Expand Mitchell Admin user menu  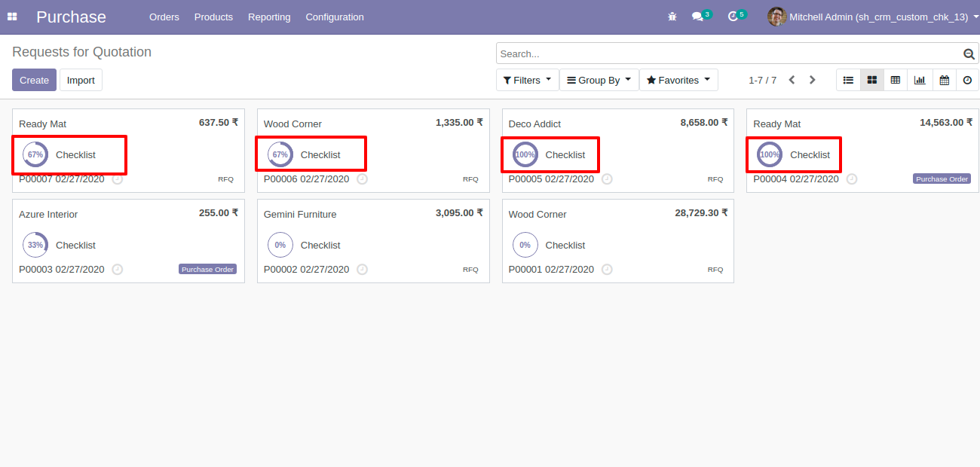click(x=882, y=17)
